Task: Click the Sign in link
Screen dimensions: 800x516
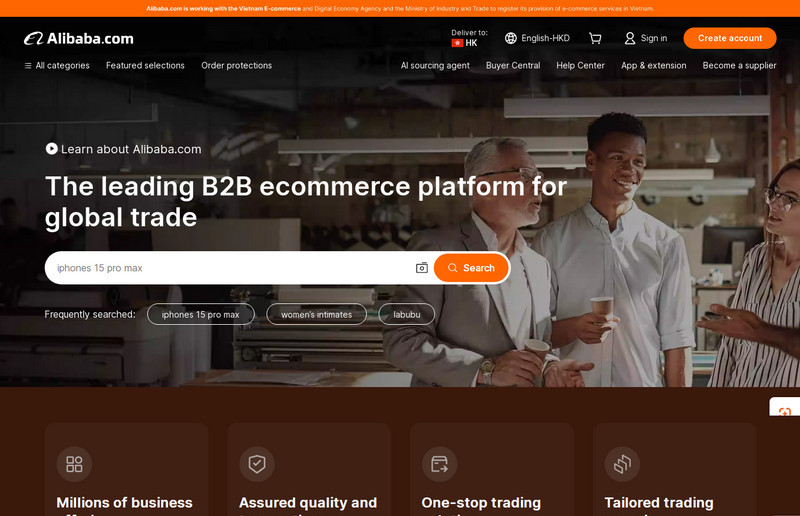Action: [654, 38]
